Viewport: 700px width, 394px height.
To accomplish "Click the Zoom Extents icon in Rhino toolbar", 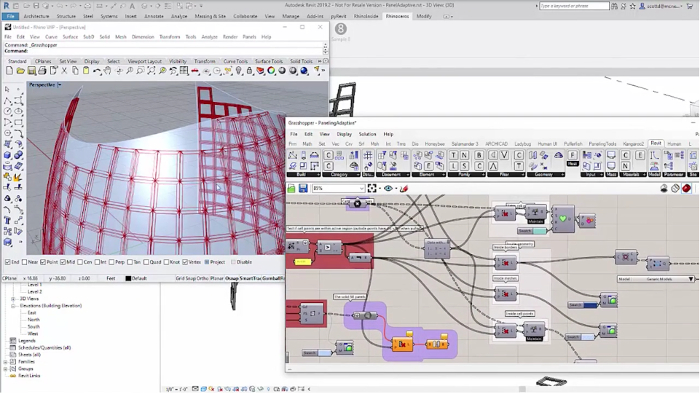I will pos(151,71).
